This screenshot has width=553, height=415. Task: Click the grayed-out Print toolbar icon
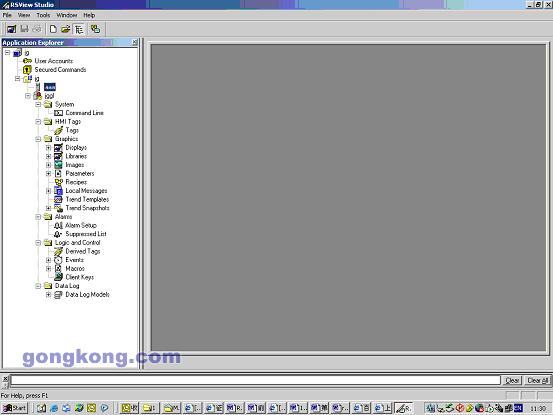pyautogui.click(x=37, y=29)
